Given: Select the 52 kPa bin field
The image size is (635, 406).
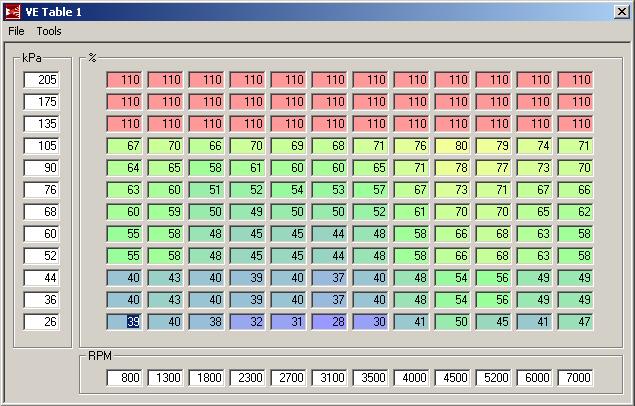Looking at the screenshot, I should [41, 256].
